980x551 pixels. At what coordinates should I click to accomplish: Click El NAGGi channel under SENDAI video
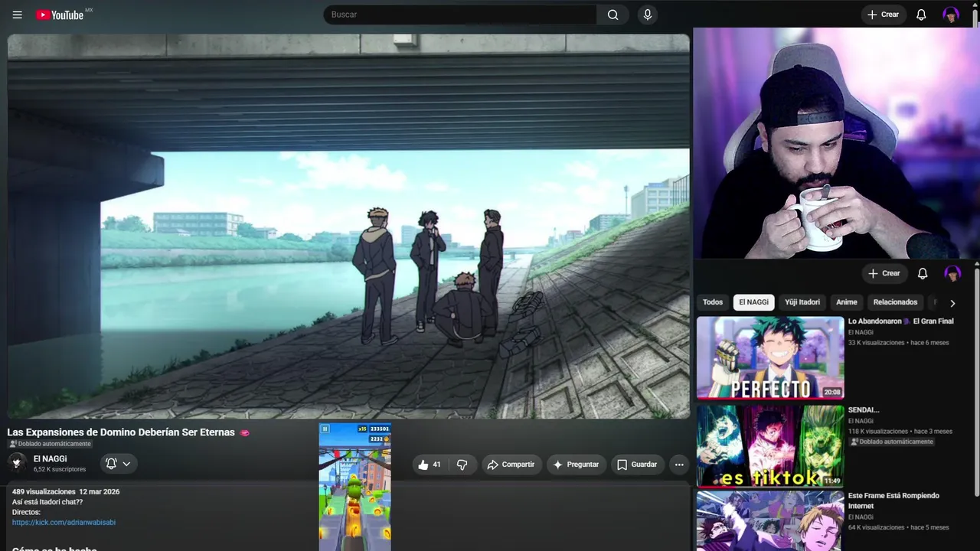pyautogui.click(x=861, y=421)
